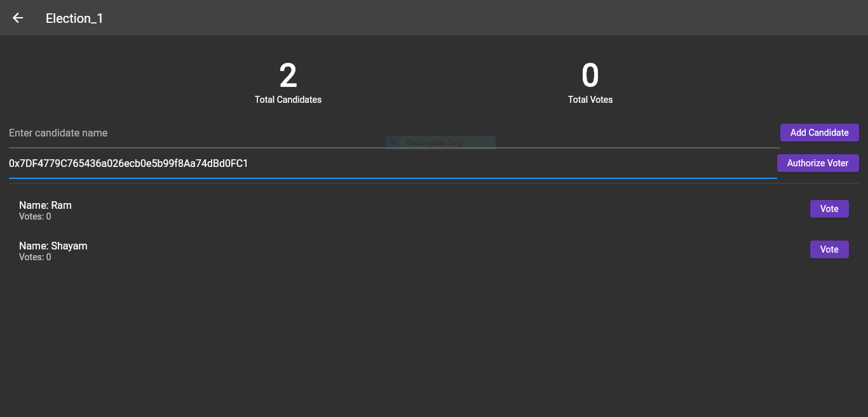Click Votes: 0 under Ram

coord(35,216)
